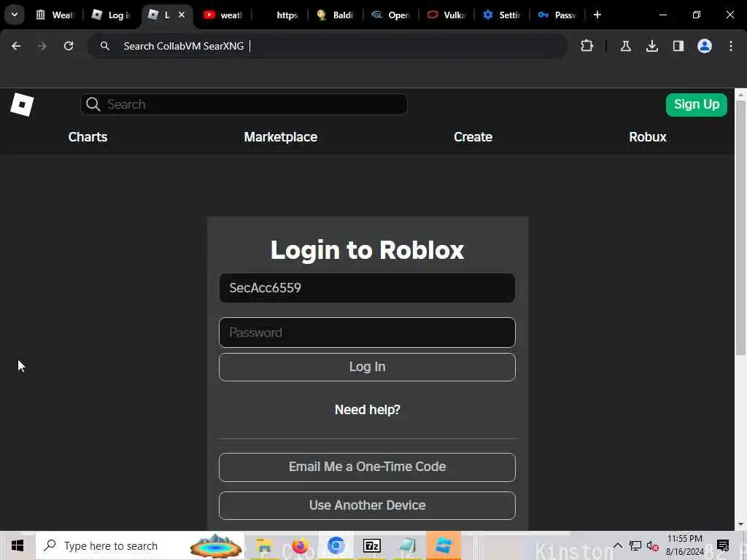Viewport: 747px width, 560px height.
Task: Open the notepad taskbar icon
Action: pos(407,545)
